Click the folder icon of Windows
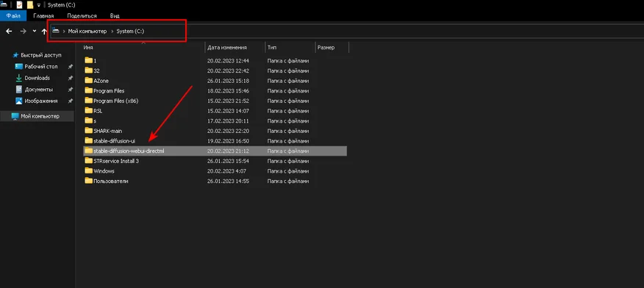Image resolution: width=644 pixels, height=288 pixels. 88,170
